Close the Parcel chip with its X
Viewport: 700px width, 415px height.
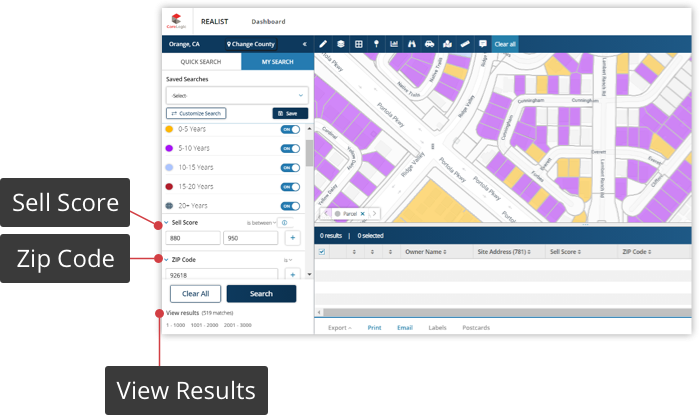[362, 214]
